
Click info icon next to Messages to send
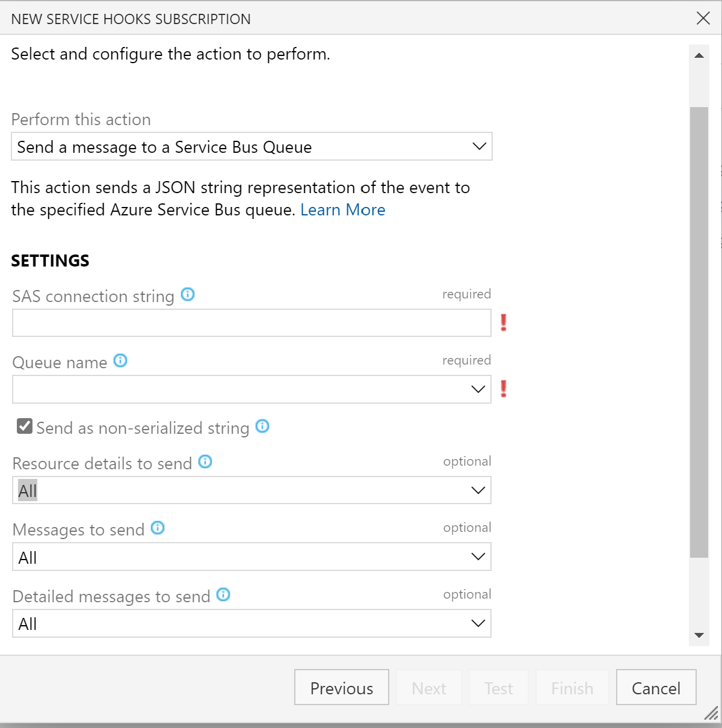[x=158, y=528]
